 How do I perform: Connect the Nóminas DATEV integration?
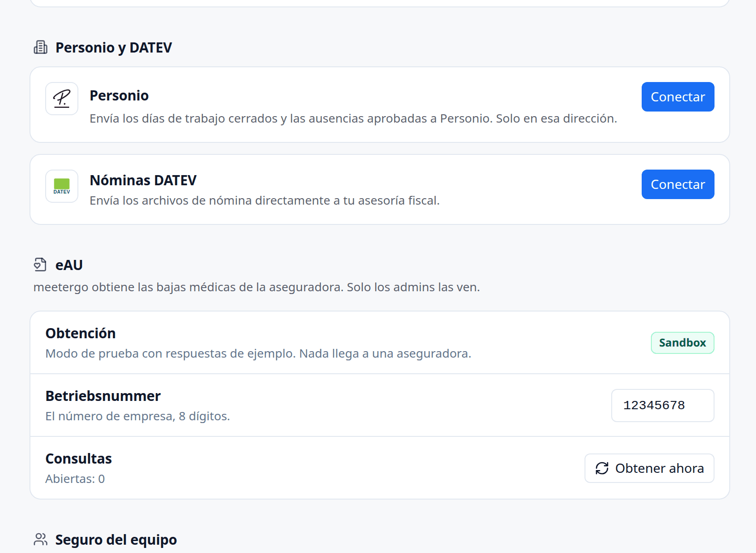click(x=678, y=184)
